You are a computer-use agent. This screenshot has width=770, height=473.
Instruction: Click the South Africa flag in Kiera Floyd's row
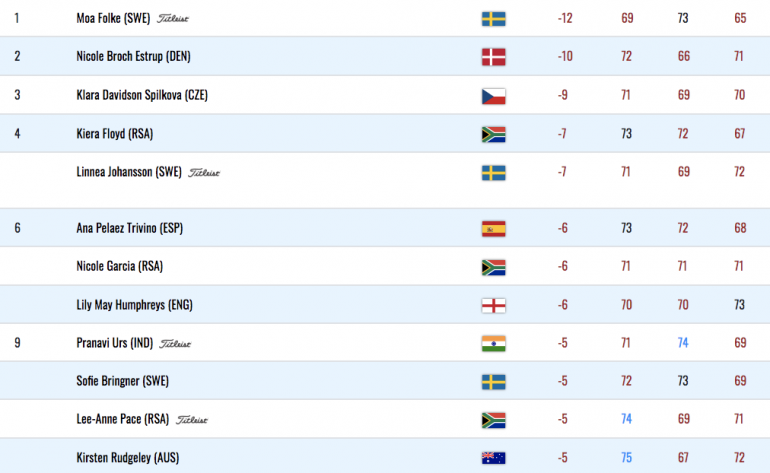coord(494,134)
